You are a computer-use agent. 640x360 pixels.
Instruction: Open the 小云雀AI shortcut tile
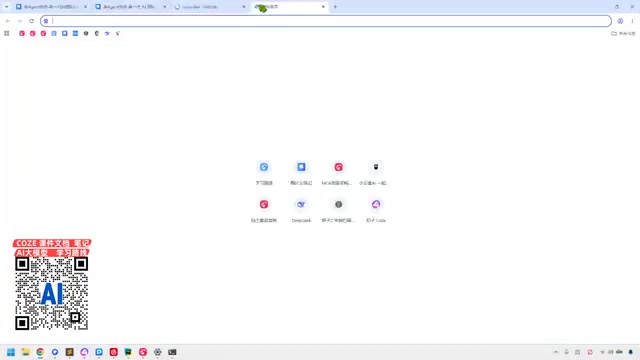tap(376, 173)
